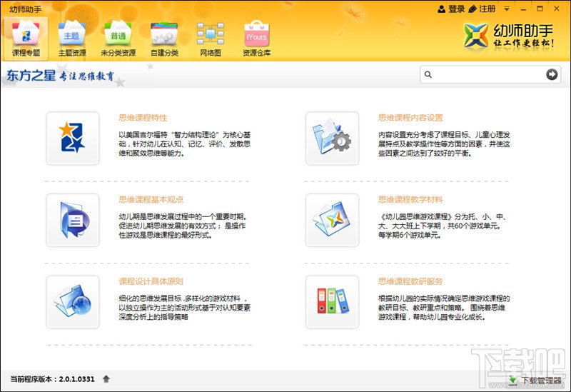Select the 未分类资源 toolbar icon
This screenshot has height=392, width=571.
point(118,39)
